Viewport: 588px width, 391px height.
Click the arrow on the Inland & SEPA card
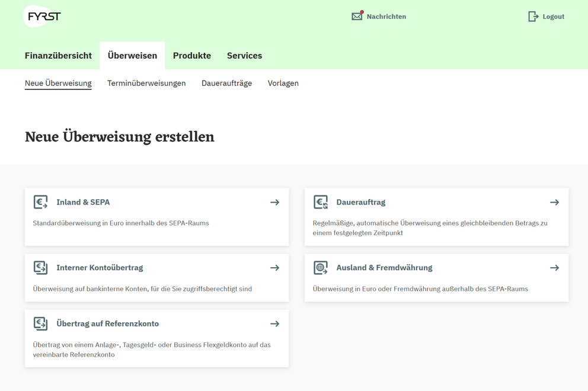pyautogui.click(x=274, y=202)
